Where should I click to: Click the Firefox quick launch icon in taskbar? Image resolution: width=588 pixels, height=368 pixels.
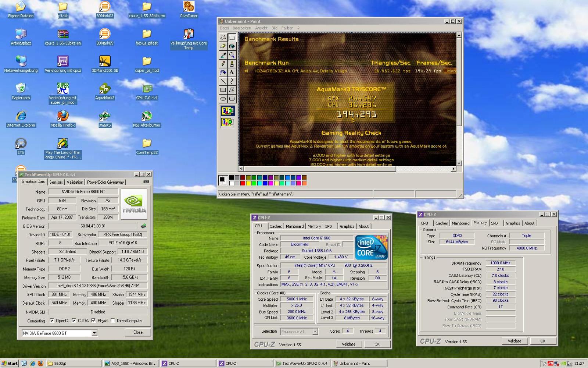pos(40,363)
